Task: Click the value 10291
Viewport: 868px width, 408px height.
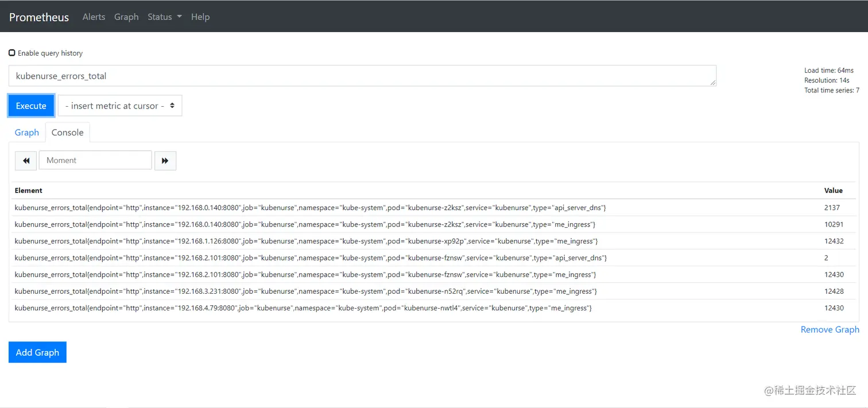Action: coord(834,224)
